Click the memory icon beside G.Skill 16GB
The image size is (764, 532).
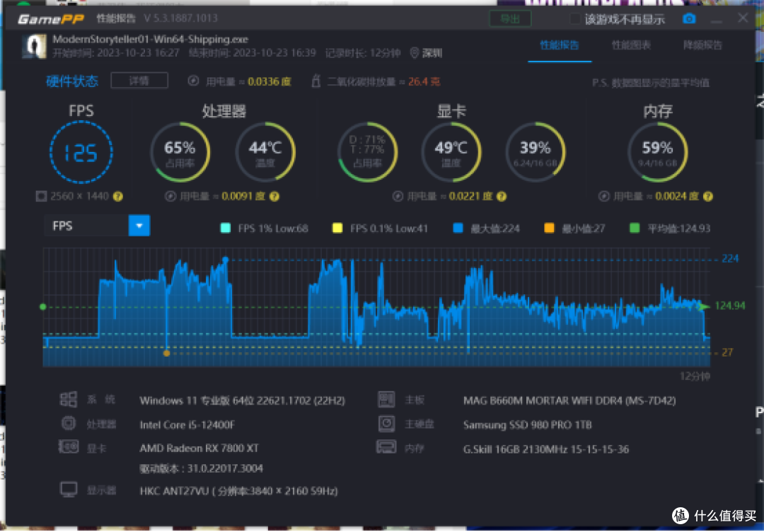pyautogui.click(x=386, y=446)
